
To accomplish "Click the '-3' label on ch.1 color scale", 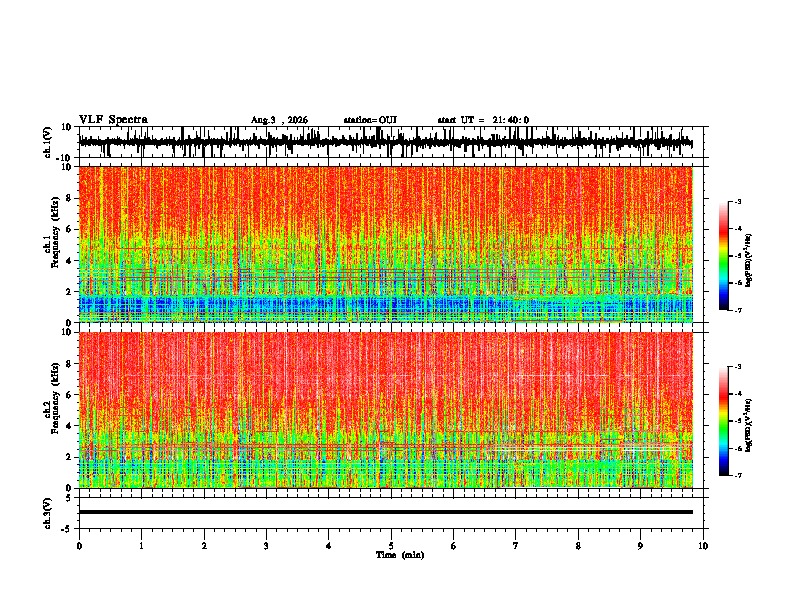I will point(738,201).
